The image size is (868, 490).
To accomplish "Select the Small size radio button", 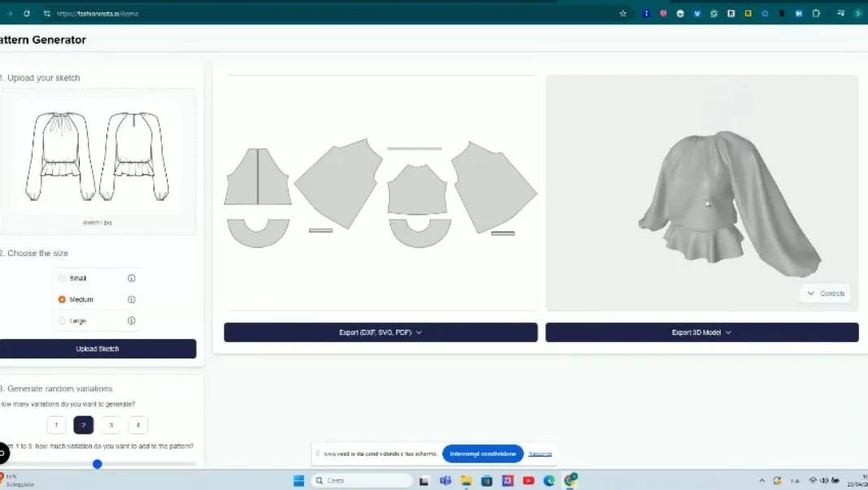I will [x=62, y=278].
